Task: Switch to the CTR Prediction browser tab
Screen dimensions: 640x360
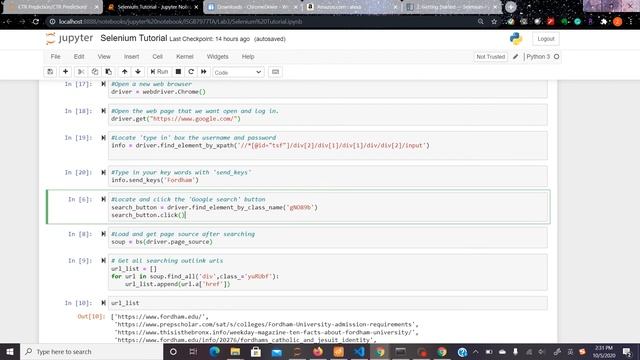Action: point(52,7)
